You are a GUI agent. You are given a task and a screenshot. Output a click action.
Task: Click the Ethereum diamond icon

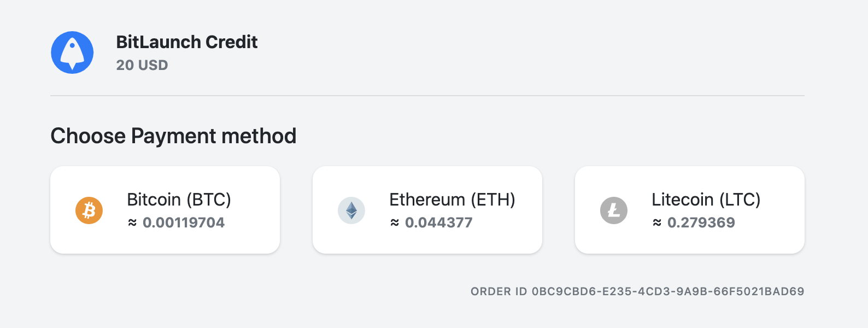click(351, 210)
